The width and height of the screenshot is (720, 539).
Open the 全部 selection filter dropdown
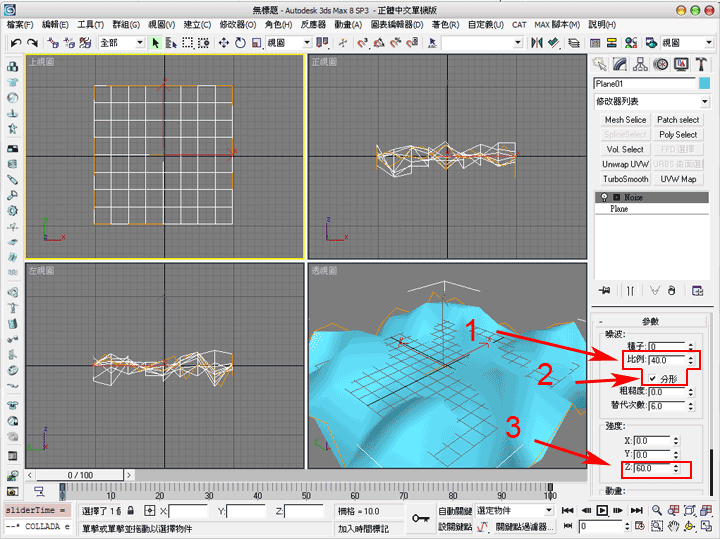click(122, 43)
